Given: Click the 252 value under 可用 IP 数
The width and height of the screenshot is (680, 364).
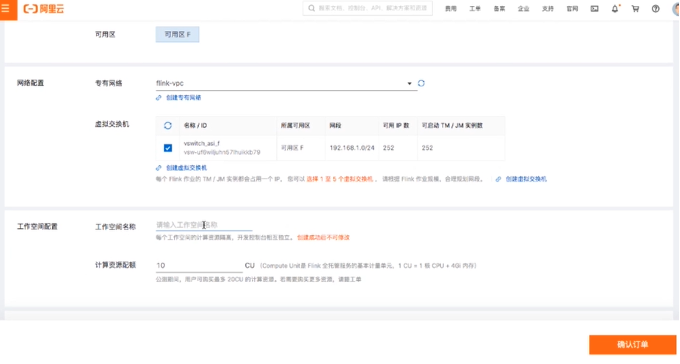Looking at the screenshot, I should [389, 148].
